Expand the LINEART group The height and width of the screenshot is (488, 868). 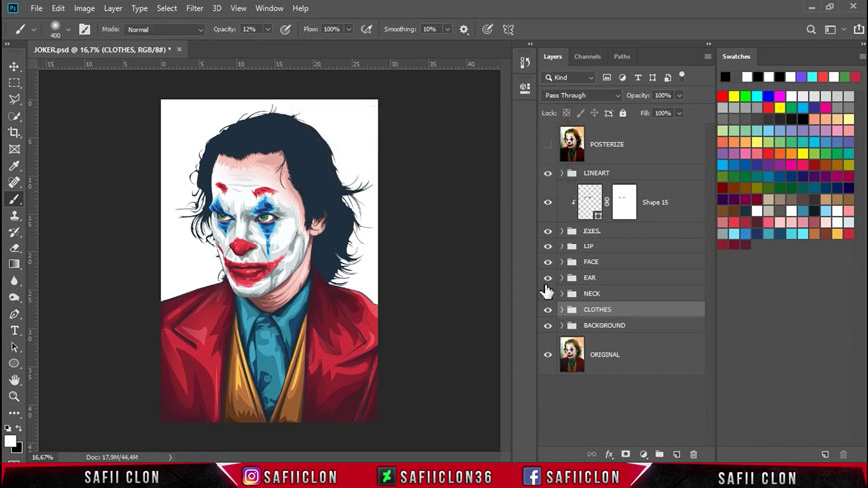click(562, 173)
